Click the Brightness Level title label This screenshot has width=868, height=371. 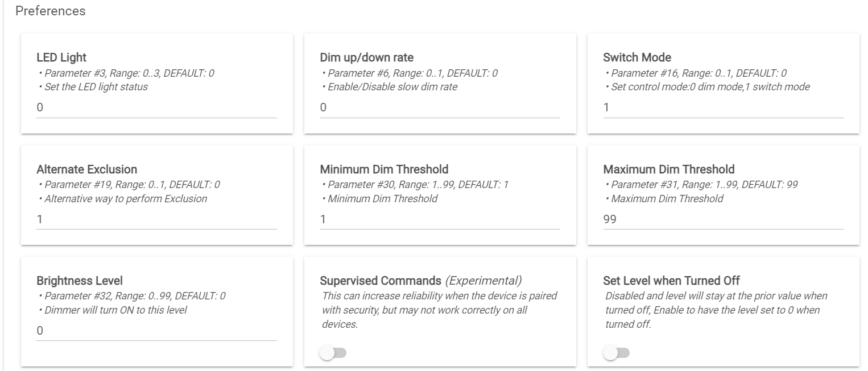coord(80,281)
